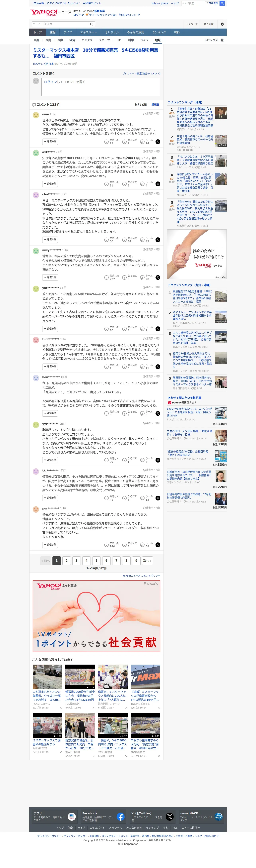Click 非表示・報告 on omo's comment

151,114
